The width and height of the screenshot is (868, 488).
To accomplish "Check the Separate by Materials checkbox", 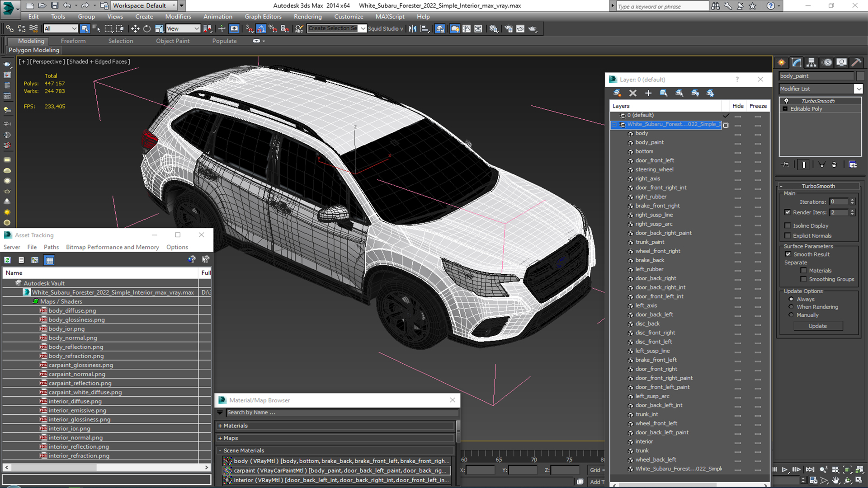I will click(803, 270).
